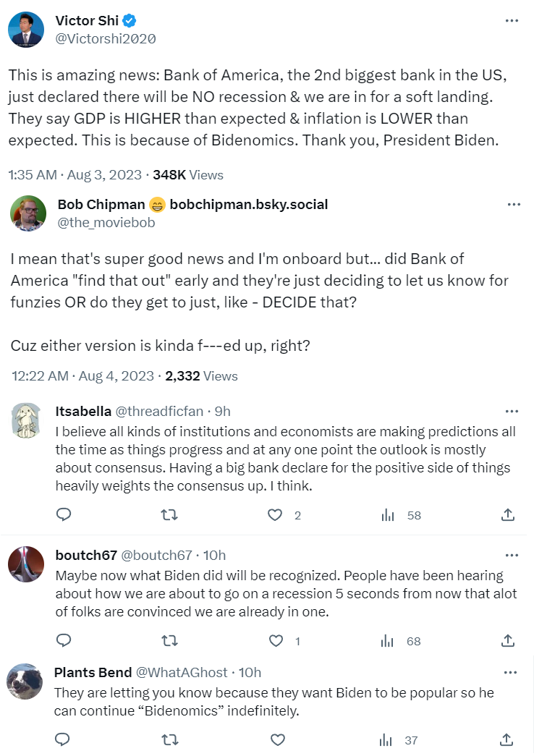Click Bob Chipman's profile avatar
This screenshot has height=756, width=534.
[x=28, y=213]
